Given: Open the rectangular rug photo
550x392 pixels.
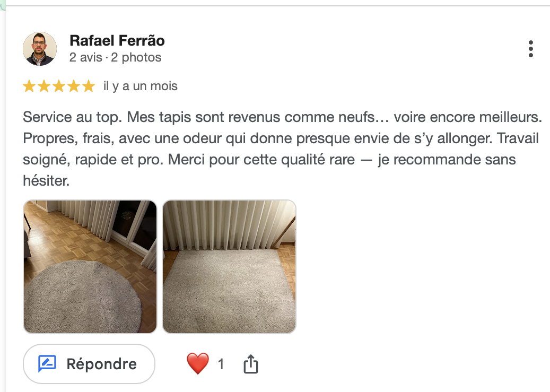Looking at the screenshot, I should (x=229, y=267).
